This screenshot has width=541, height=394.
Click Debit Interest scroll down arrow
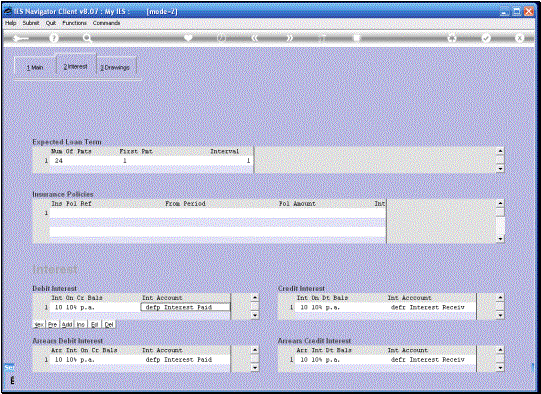(x=255, y=315)
